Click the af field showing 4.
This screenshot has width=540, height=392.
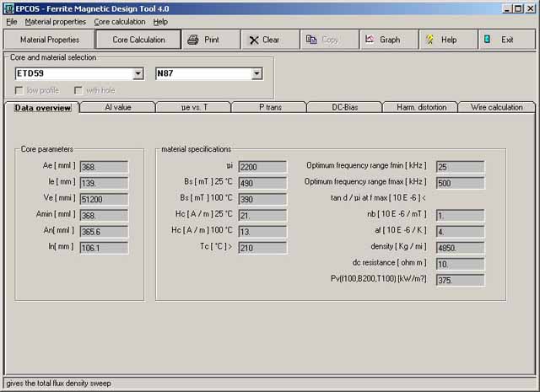coord(460,232)
